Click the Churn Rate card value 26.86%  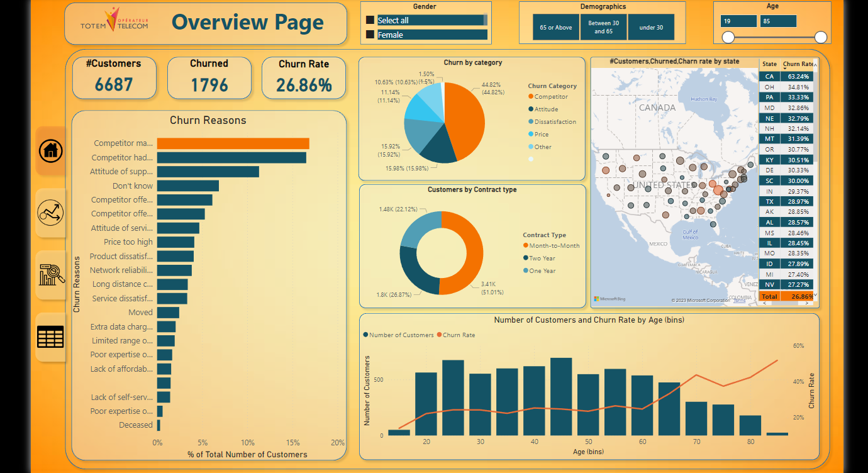pyautogui.click(x=304, y=84)
